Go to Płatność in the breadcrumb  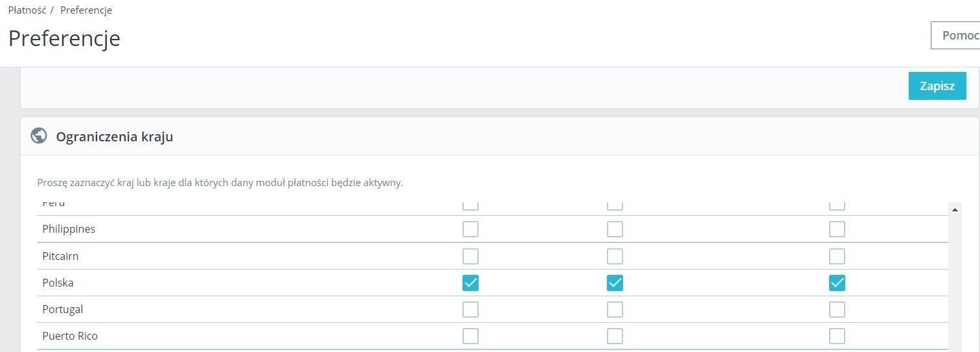[27, 10]
